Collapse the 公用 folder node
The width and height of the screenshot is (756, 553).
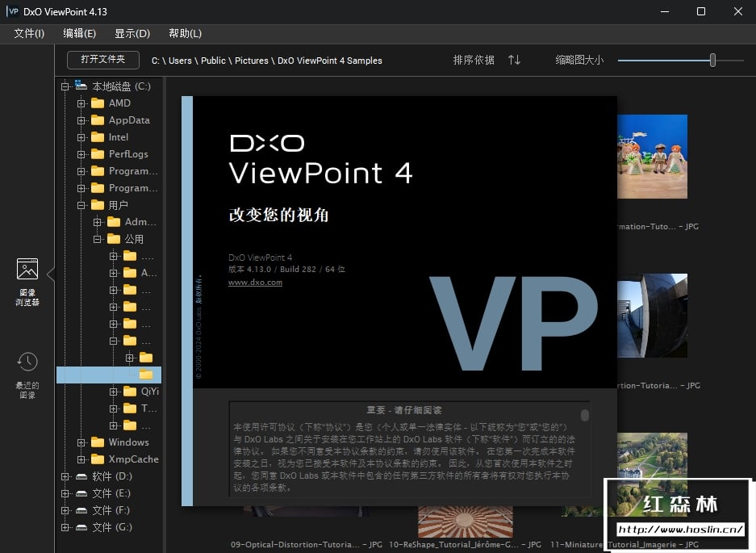pos(98,239)
